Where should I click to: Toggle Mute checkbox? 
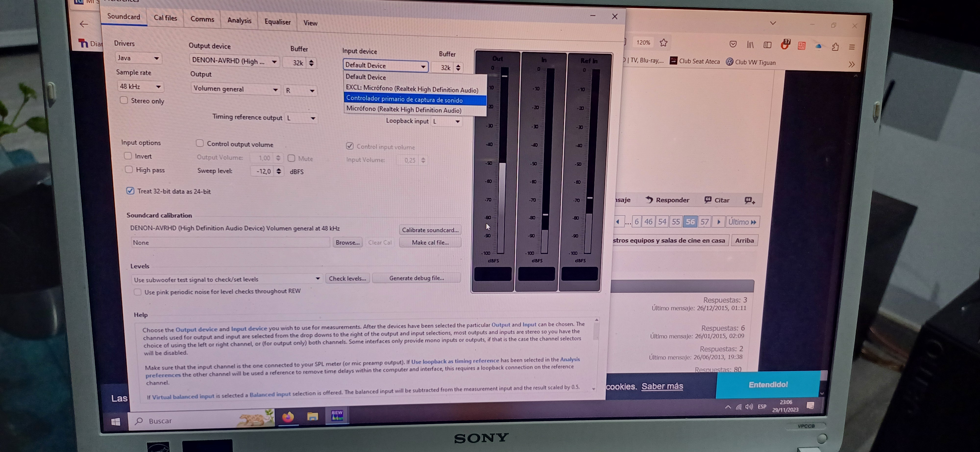[291, 158]
